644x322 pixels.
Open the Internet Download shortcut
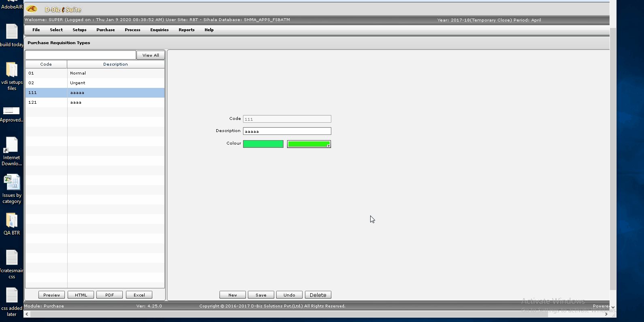coord(12,151)
